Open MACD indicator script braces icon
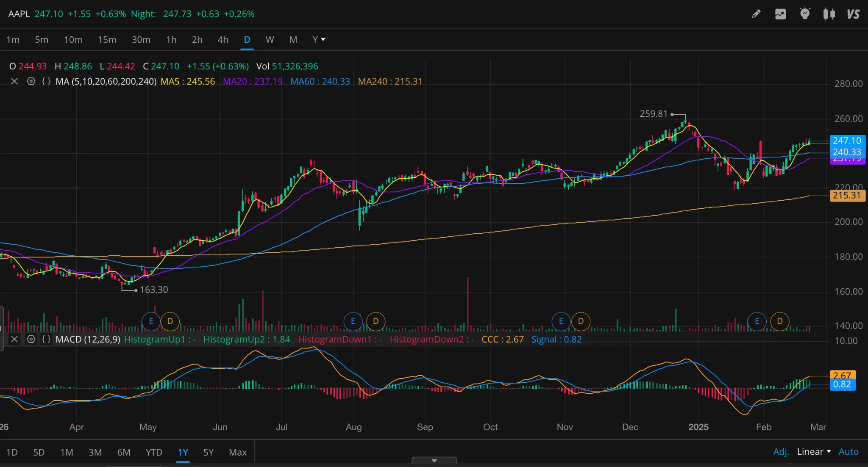 click(x=46, y=339)
